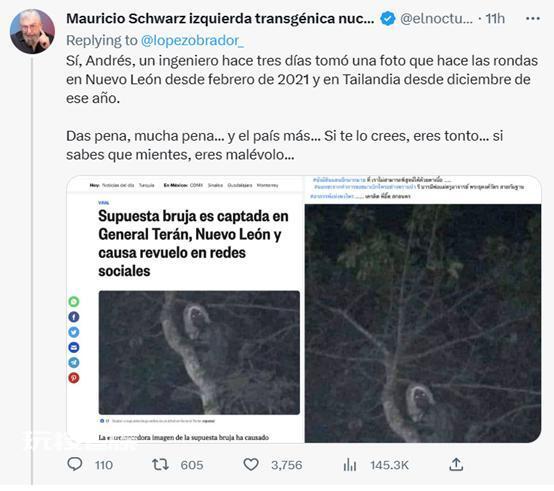554x491 pixels.
Task: Open the 11h timestamp link
Action: 495,19
